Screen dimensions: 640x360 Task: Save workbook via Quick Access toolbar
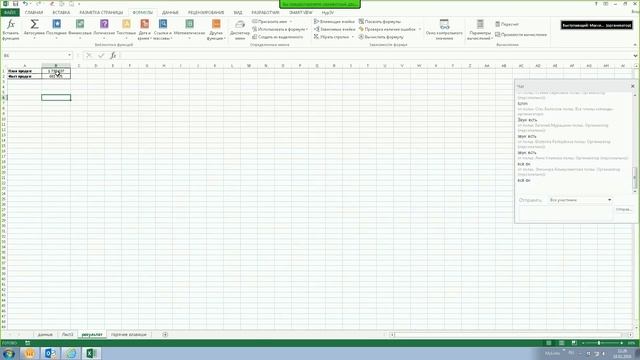[16, 4]
